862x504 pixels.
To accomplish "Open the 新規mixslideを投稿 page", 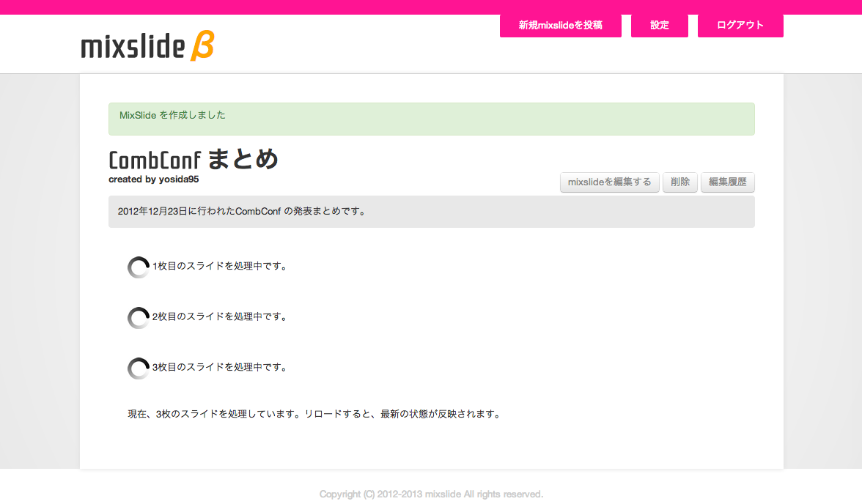I will [x=560, y=26].
